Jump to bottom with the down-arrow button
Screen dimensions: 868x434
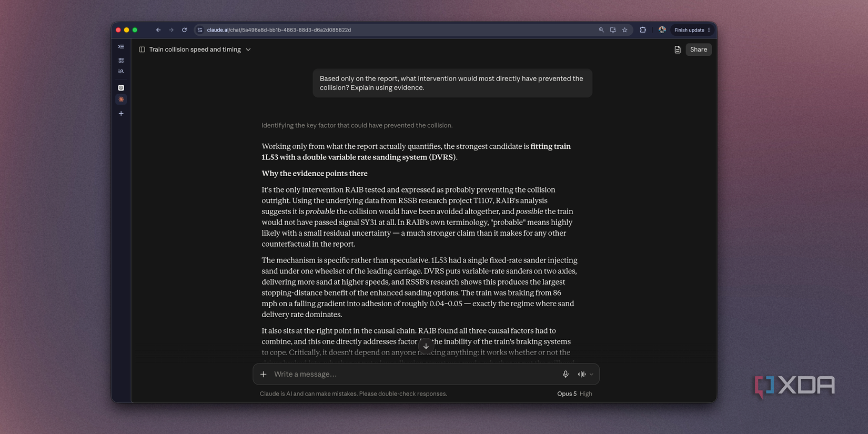tap(426, 346)
